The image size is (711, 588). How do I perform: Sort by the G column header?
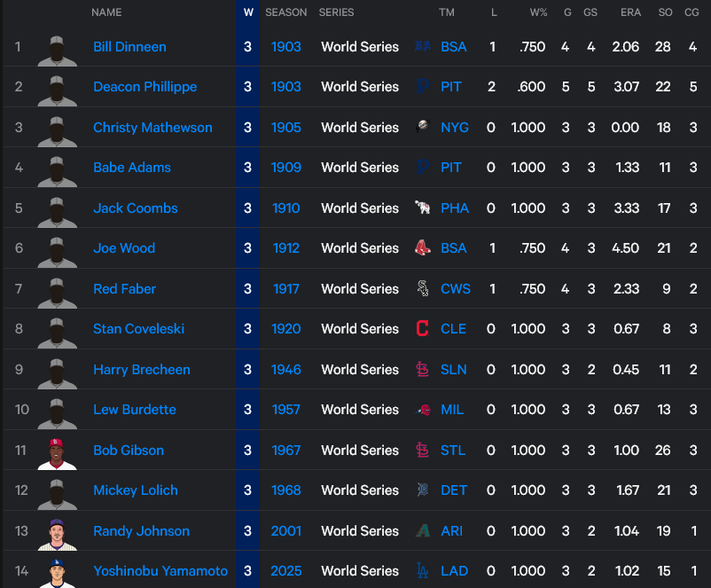point(567,12)
